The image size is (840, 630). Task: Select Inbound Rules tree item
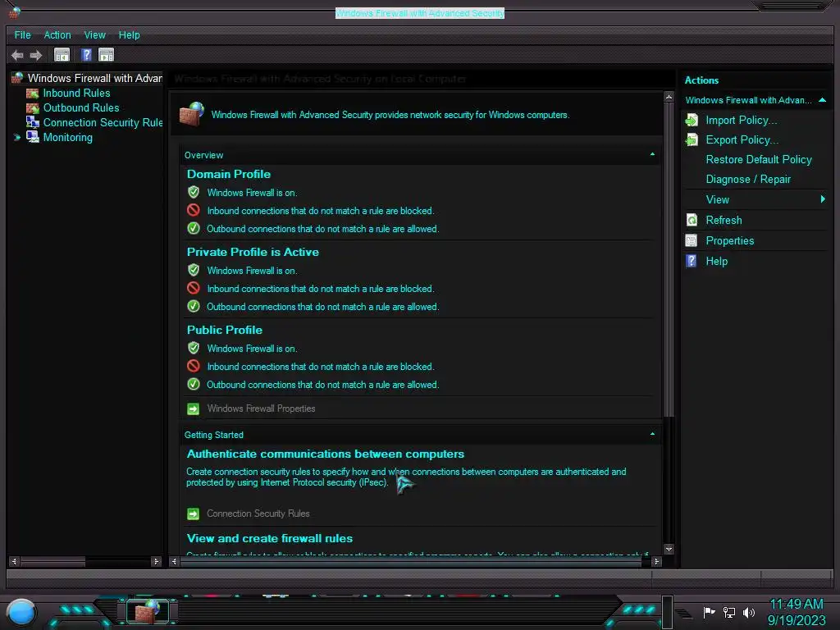pyautogui.click(x=76, y=94)
